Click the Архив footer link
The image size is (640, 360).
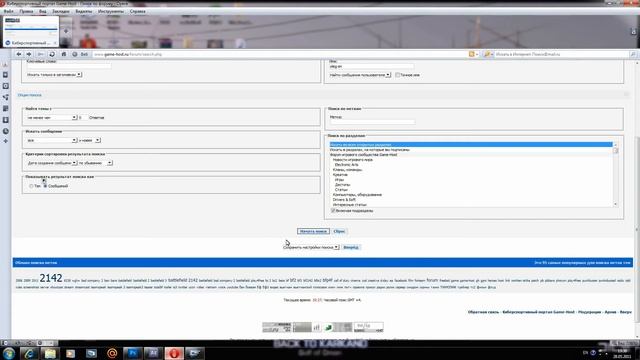click(610, 312)
